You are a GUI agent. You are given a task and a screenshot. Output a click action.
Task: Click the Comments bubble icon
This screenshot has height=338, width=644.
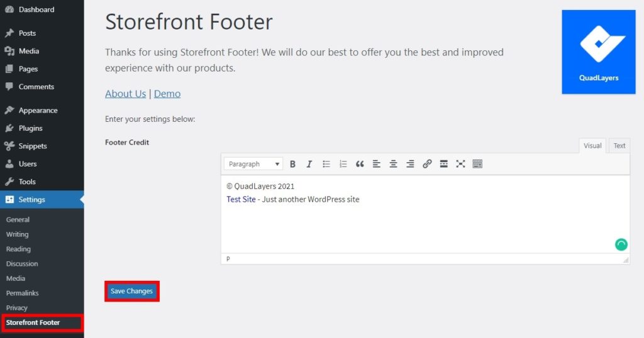9,87
